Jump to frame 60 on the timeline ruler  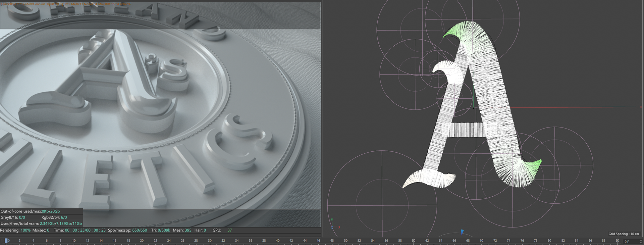(x=413, y=241)
